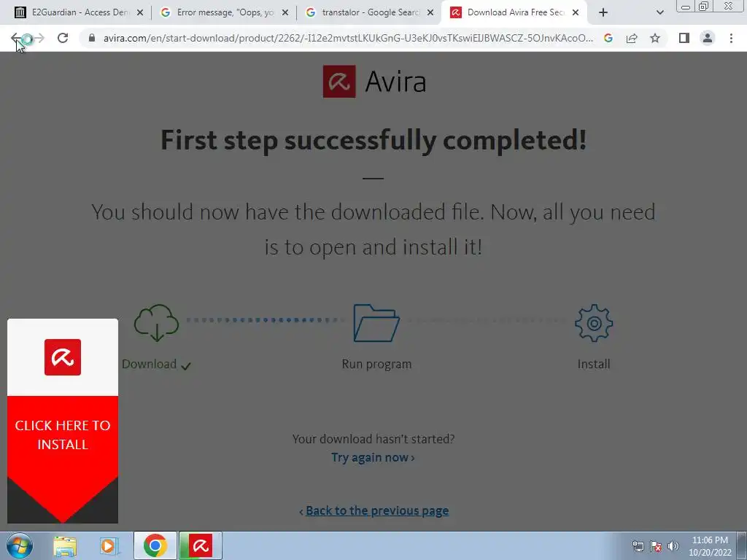
Task: Open a new browser tab
Action: point(603,13)
